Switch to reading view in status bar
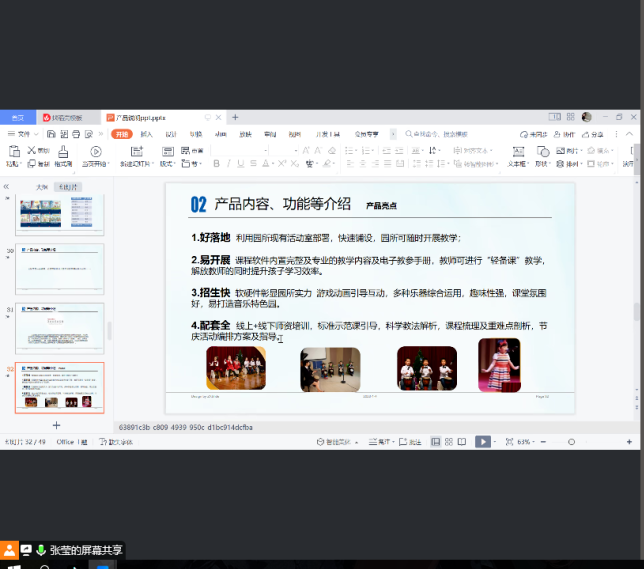The image size is (644, 569). pyautogui.click(x=464, y=441)
